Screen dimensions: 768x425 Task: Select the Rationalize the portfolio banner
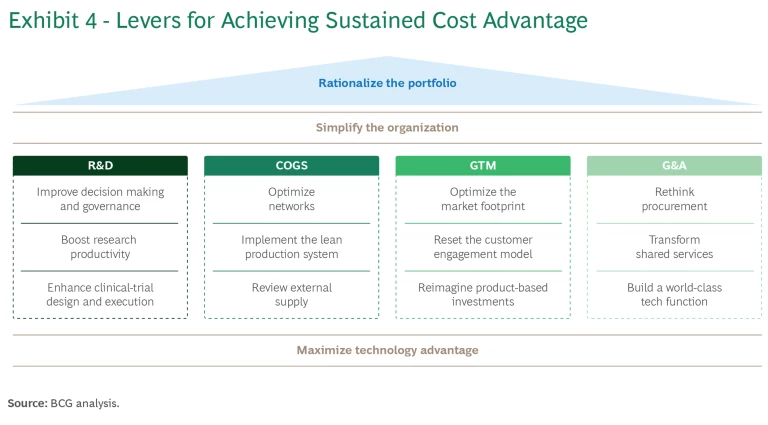tap(387, 83)
